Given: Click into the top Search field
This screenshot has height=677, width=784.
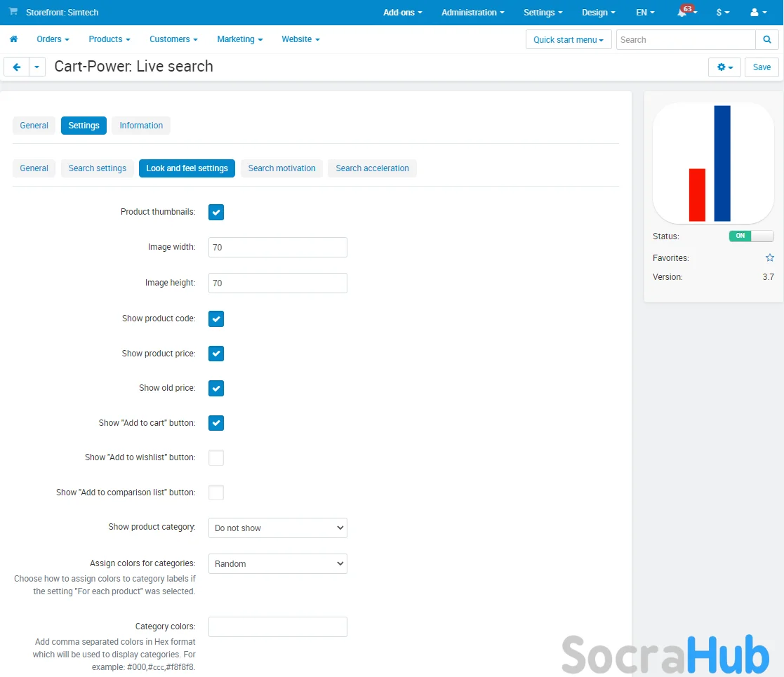Looking at the screenshot, I should 686,39.
